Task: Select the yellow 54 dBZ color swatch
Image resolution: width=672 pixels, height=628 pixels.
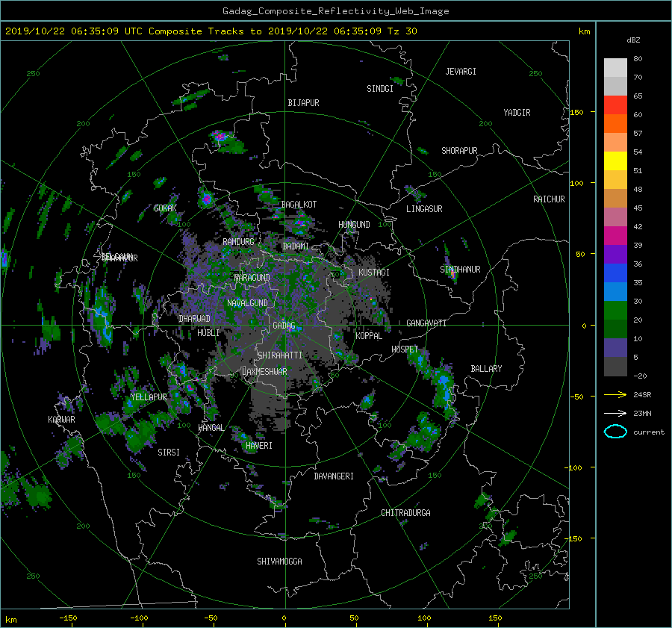Action: coord(615,161)
